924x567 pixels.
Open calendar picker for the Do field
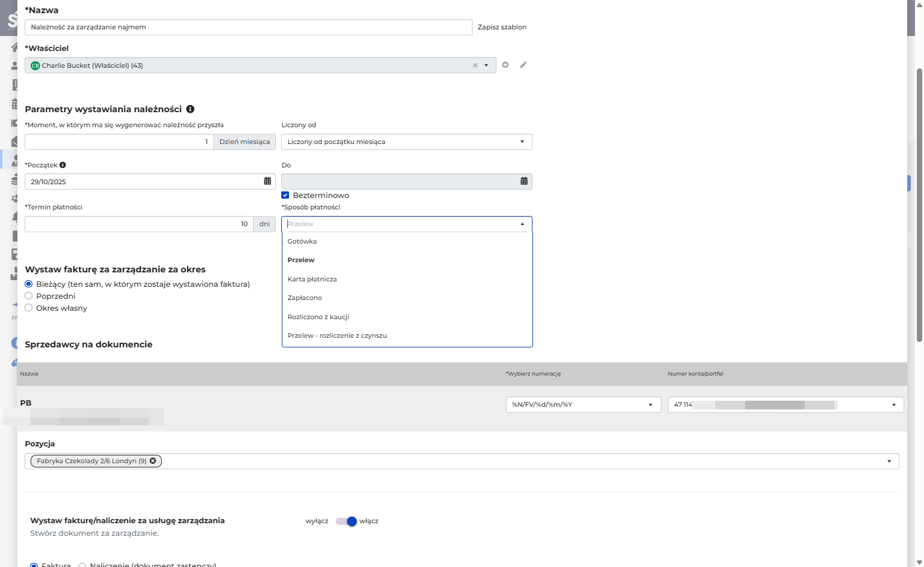[524, 181]
